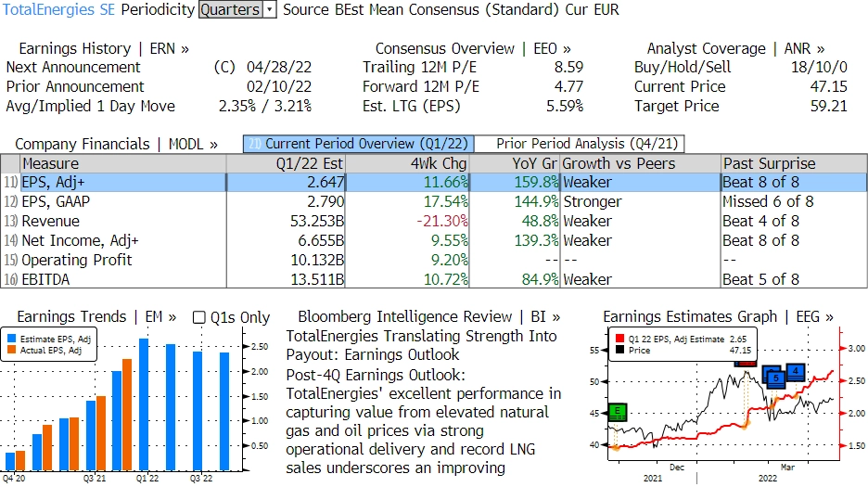Open the Periodicity Quarters dropdown arrow
868x487 pixels.
(270, 10)
